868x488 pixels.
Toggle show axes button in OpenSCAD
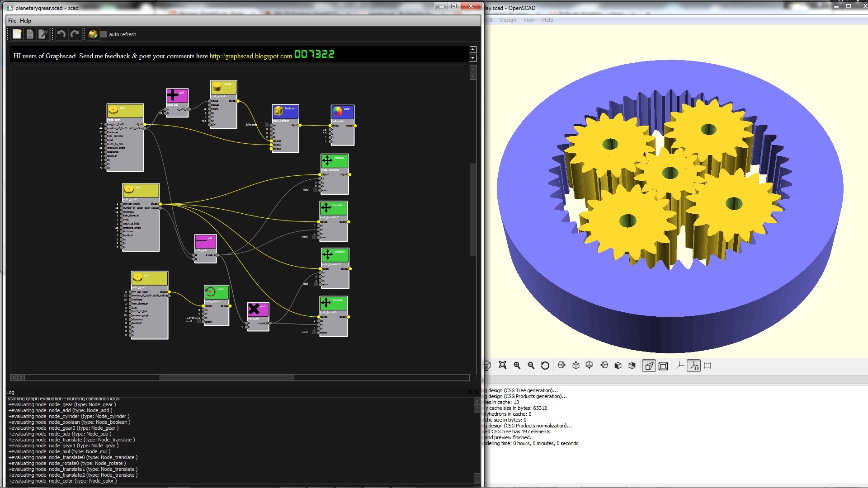[x=679, y=366]
